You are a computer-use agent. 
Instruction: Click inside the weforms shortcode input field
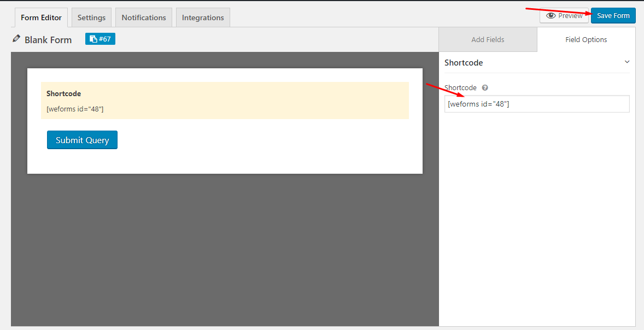[536, 104]
